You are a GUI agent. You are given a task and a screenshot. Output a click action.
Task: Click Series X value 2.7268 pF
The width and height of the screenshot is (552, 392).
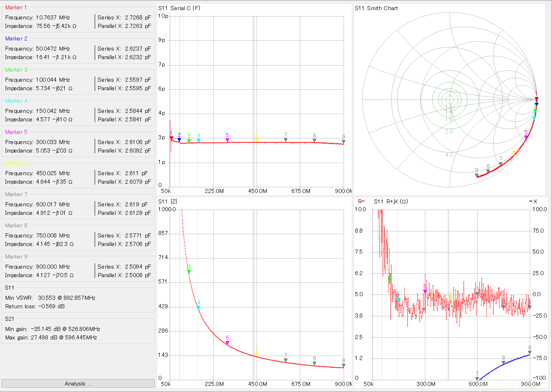(x=138, y=17)
